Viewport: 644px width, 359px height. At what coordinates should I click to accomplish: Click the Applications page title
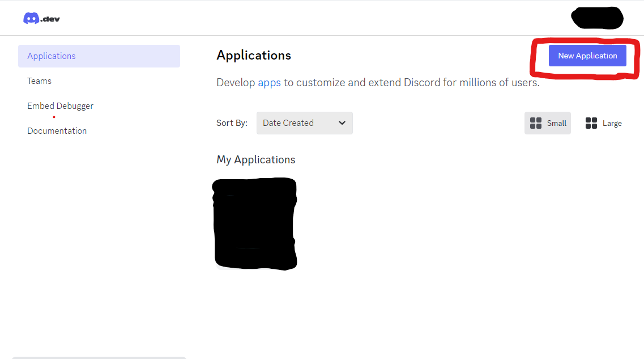coord(254,55)
